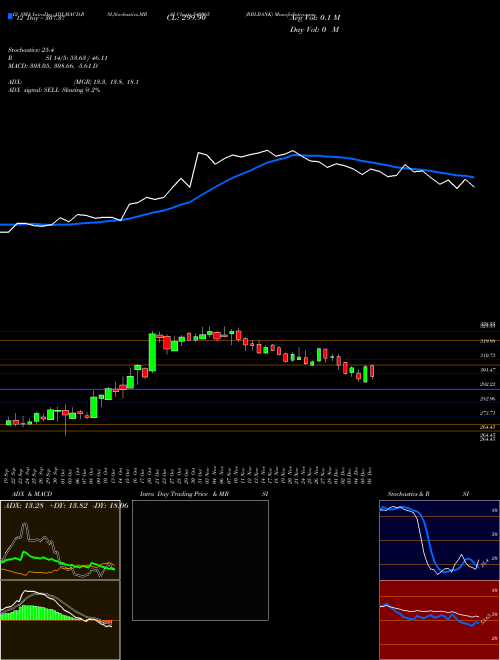The image size is (500, 660).
Task: Click the MACD green histogram chart
Action: (60, 620)
